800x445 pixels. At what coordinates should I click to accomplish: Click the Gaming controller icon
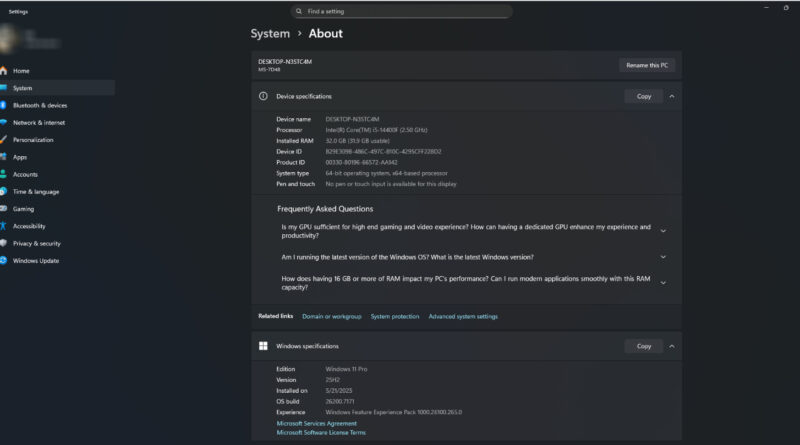pos(4,209)
